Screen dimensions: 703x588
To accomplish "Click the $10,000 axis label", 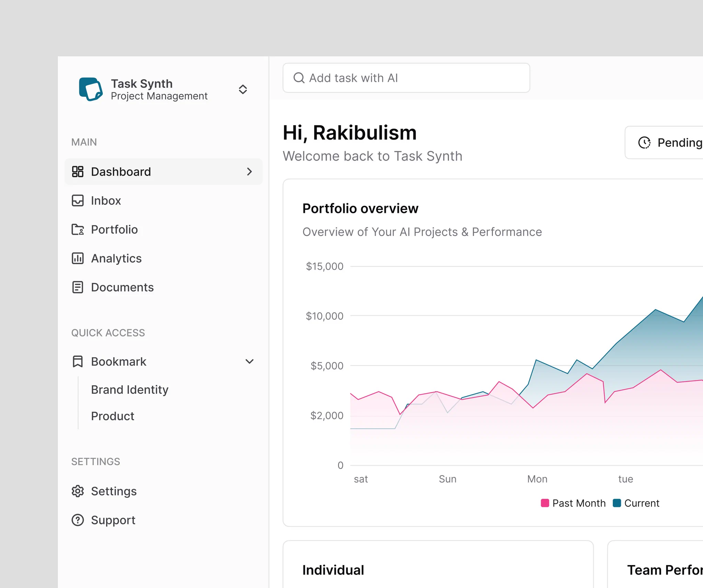I will click(x=324, y=316).
